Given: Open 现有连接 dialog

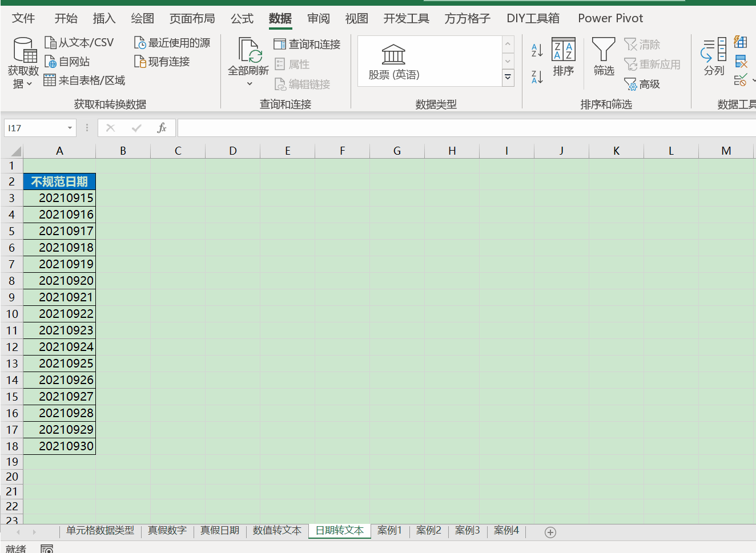Looking at the screenshot, I should (x=168, y=60).
